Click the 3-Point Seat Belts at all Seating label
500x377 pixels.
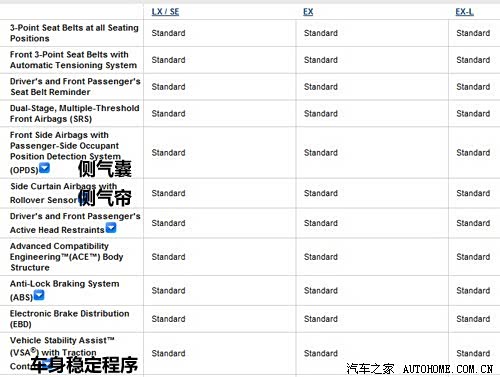[74, 33]
